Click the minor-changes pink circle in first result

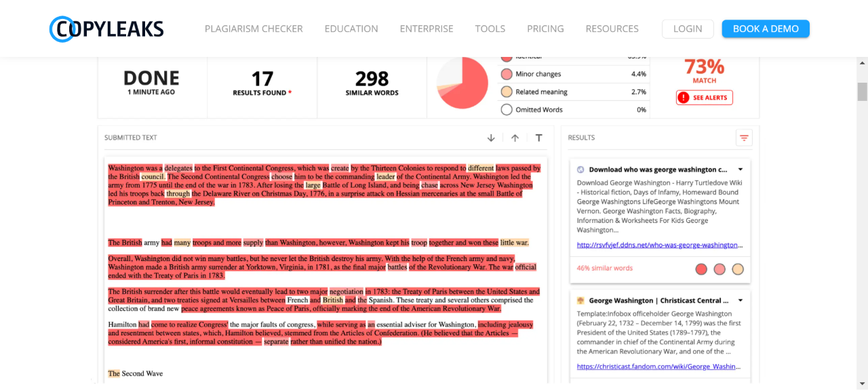click(x=719, y=269)
